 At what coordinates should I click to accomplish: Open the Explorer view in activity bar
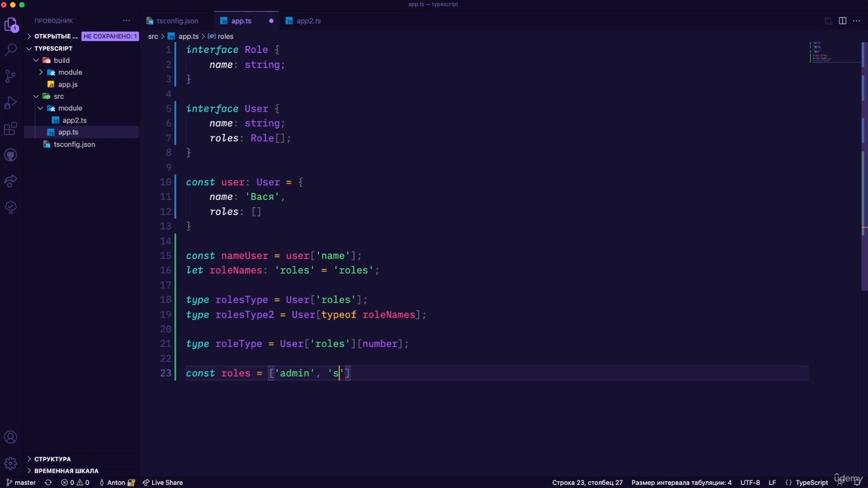pyautogui.click(x=11, y=24)
